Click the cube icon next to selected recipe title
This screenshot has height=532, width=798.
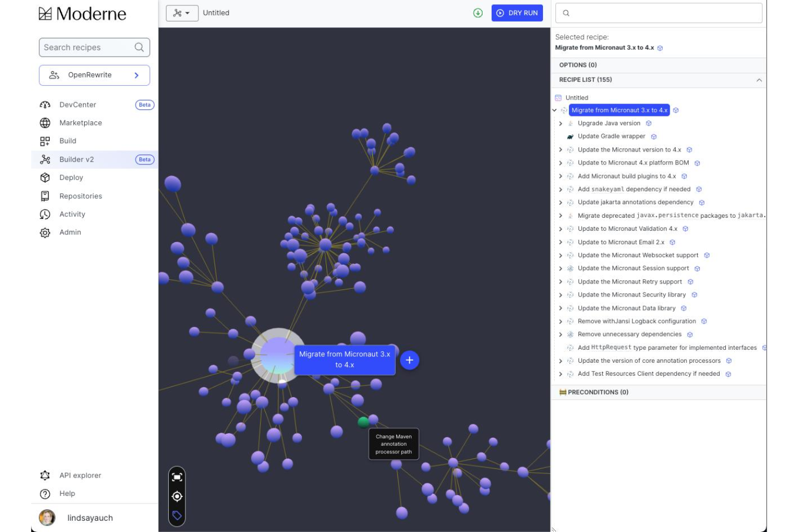[x=660, y=48]
